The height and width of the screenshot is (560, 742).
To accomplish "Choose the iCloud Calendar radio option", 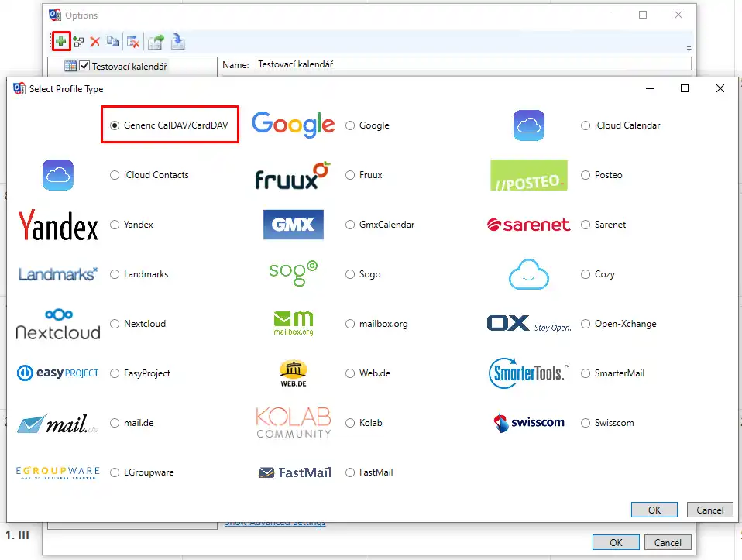I will point(586,125).
